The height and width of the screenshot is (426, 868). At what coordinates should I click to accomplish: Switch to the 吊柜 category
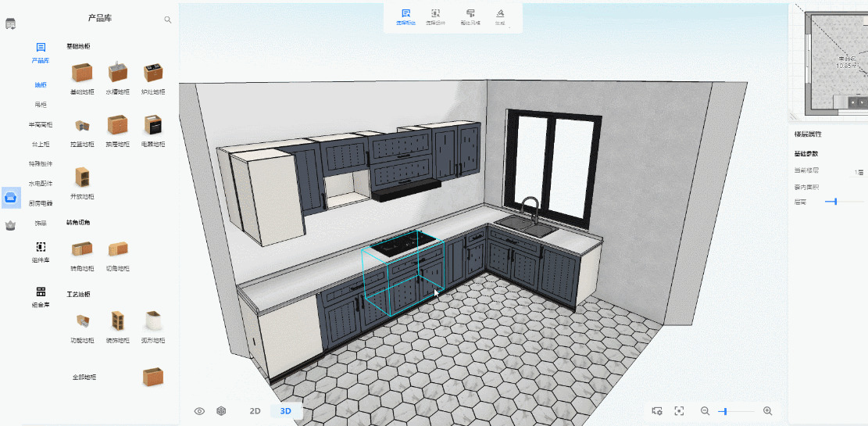(x=41, y=104)
